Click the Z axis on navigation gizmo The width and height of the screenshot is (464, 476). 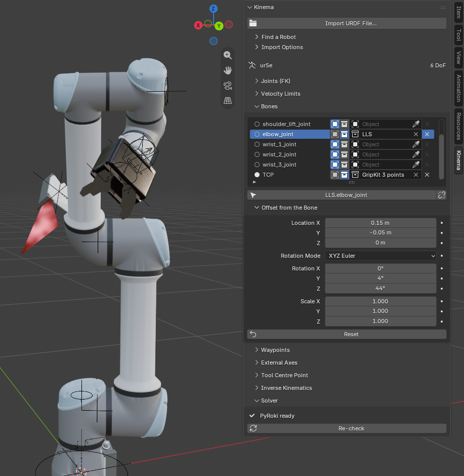pos(214,9)
